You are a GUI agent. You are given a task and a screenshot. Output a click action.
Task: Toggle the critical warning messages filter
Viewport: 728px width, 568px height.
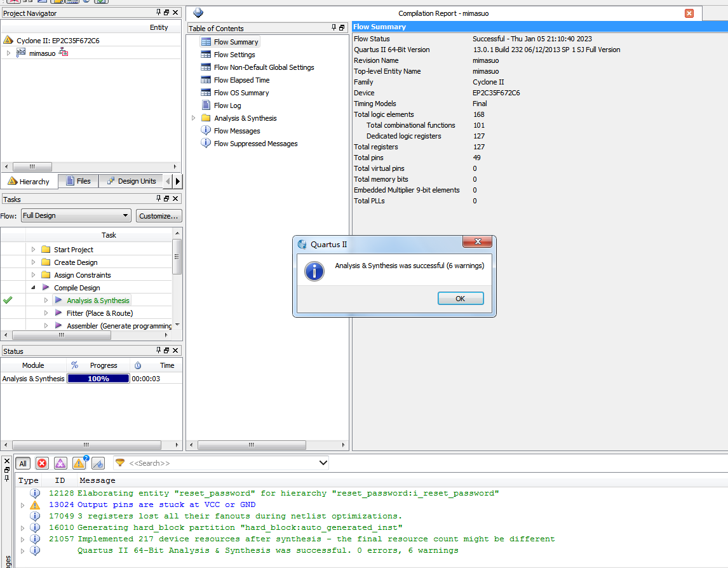tap(60, 463)
